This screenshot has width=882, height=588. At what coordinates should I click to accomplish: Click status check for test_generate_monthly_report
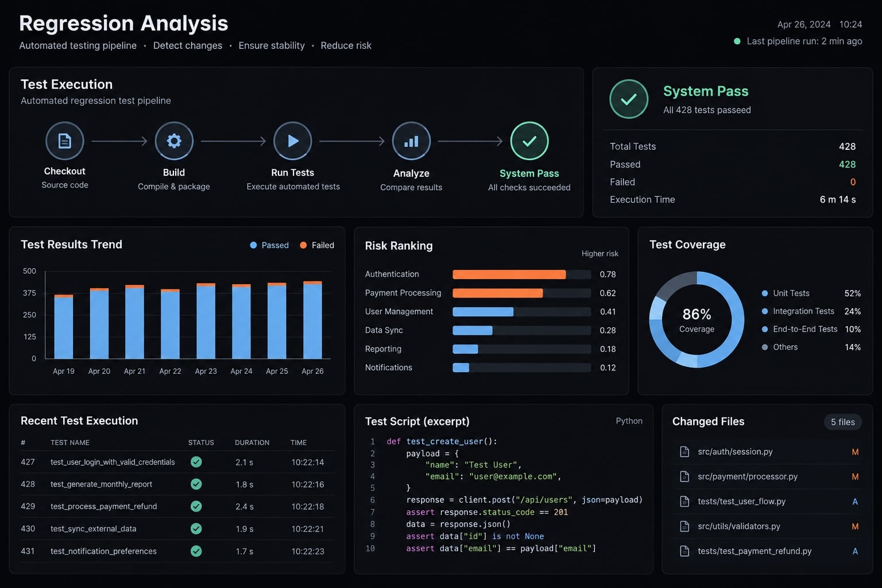pyautogui.click(x=196, y=484)
